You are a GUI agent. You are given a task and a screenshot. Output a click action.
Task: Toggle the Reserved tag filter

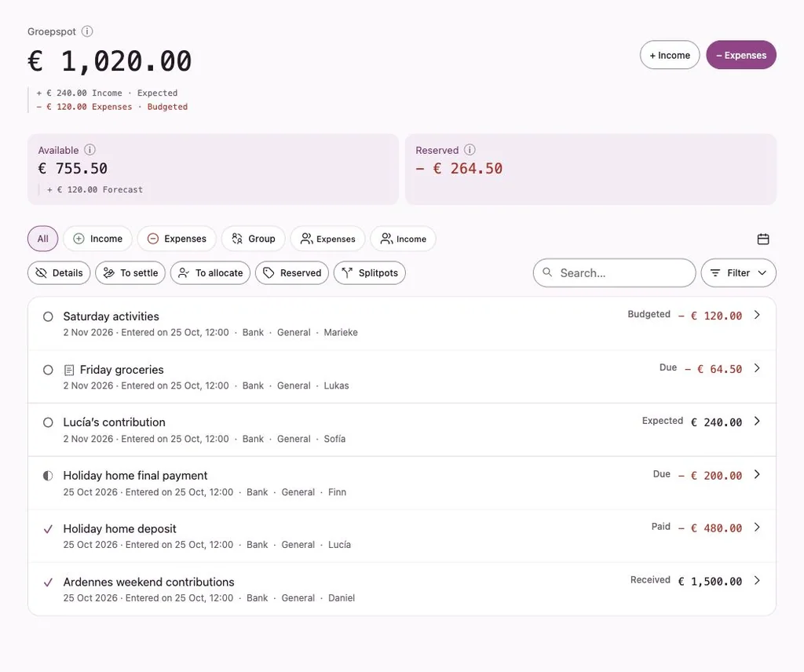pyautogui.click(x=292, y=272)
